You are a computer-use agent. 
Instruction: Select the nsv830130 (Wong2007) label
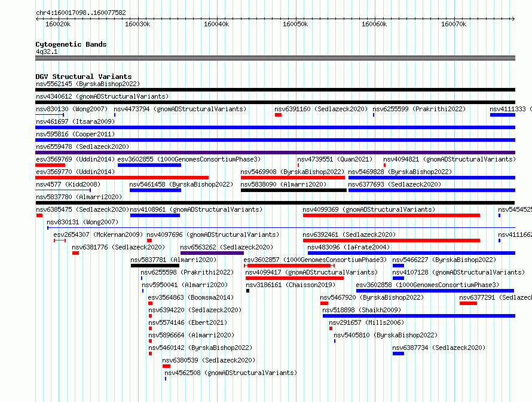point(72,109)
